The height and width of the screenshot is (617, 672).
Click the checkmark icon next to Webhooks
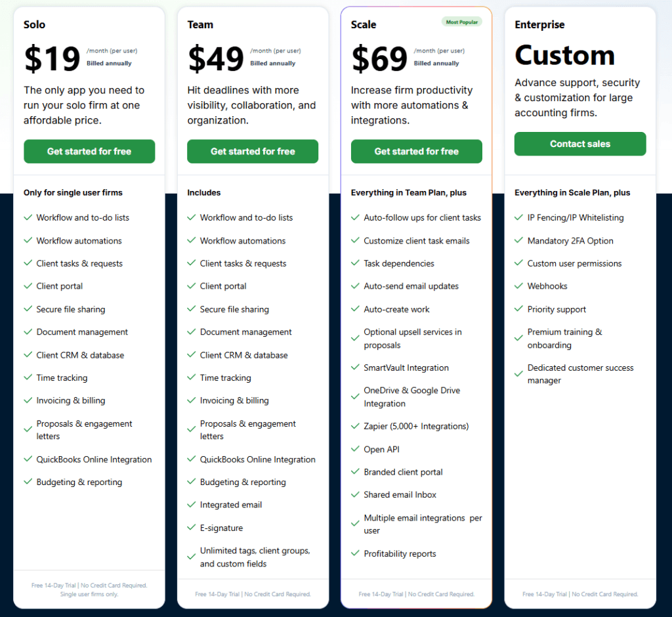click(519, 286)
